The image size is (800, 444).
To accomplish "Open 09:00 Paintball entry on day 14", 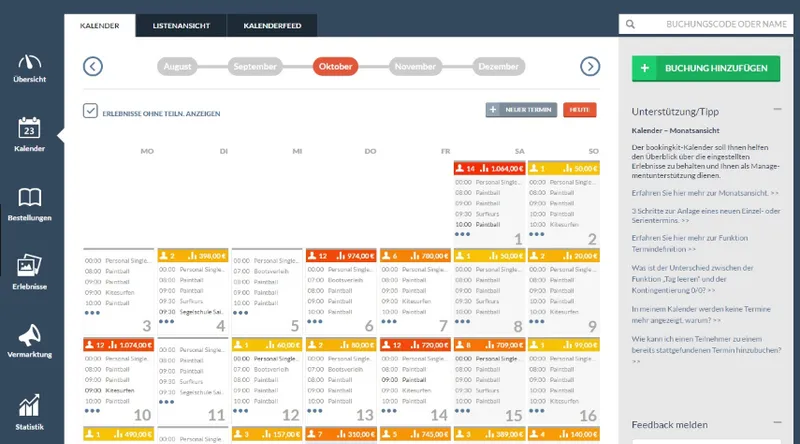I will pyautogui.click(x=404, y=380).
